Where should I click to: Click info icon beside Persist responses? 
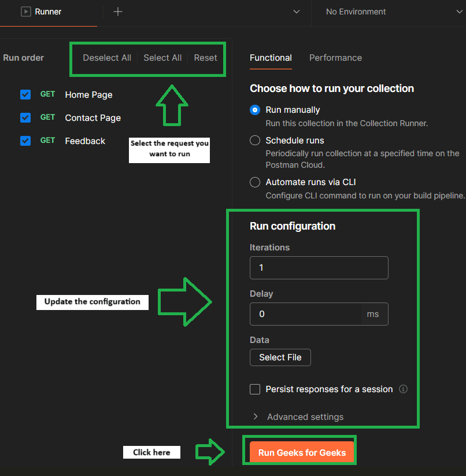[403, 389]
